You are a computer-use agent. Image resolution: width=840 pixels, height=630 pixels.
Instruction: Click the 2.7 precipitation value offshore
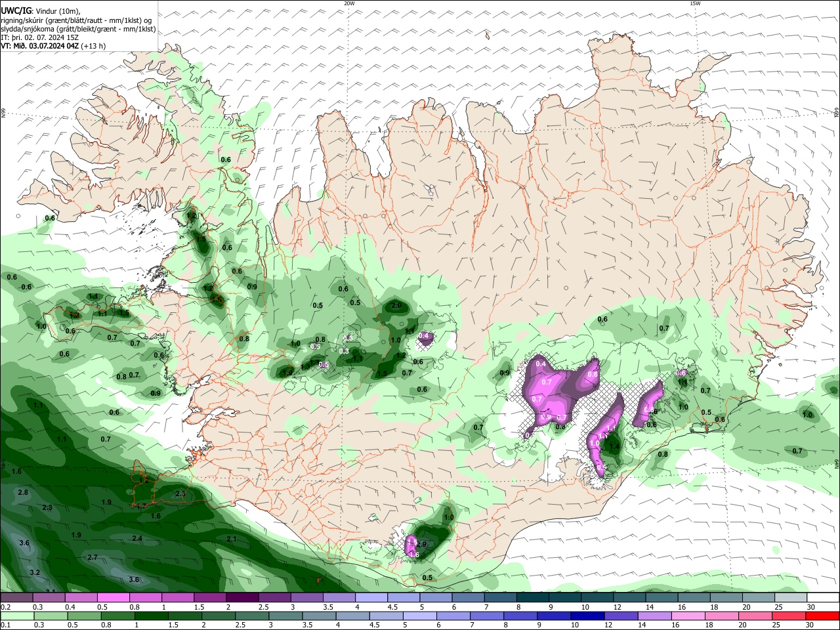tap(93, 557)
